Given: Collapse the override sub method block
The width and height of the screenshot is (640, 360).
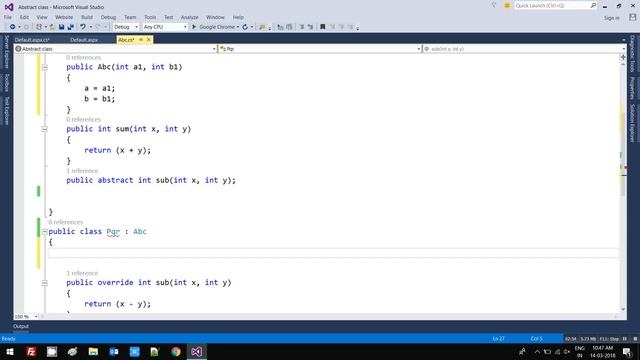Looking at the screenshot, I should pyautogui.click(x=45, y=283).
